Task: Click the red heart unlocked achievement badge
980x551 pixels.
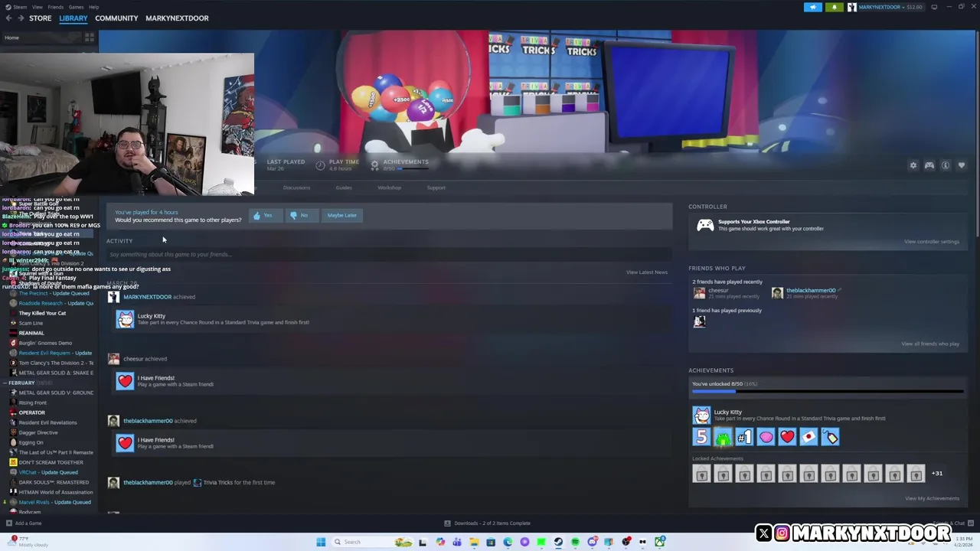Action: (787, 437)
